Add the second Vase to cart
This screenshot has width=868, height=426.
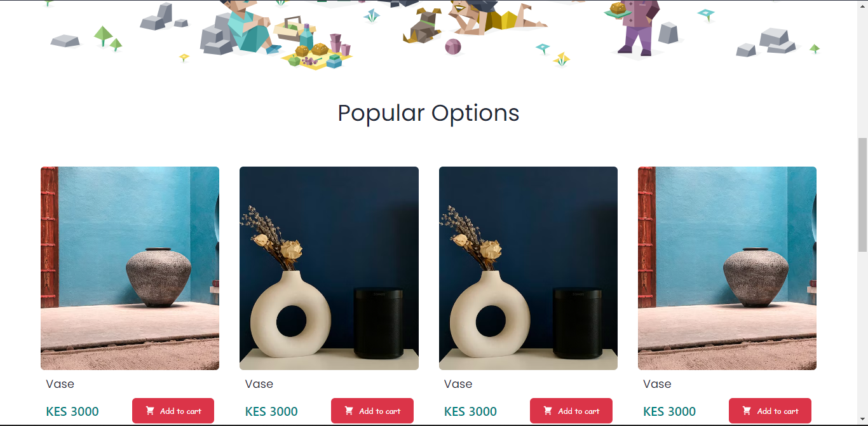coord(372,411)
